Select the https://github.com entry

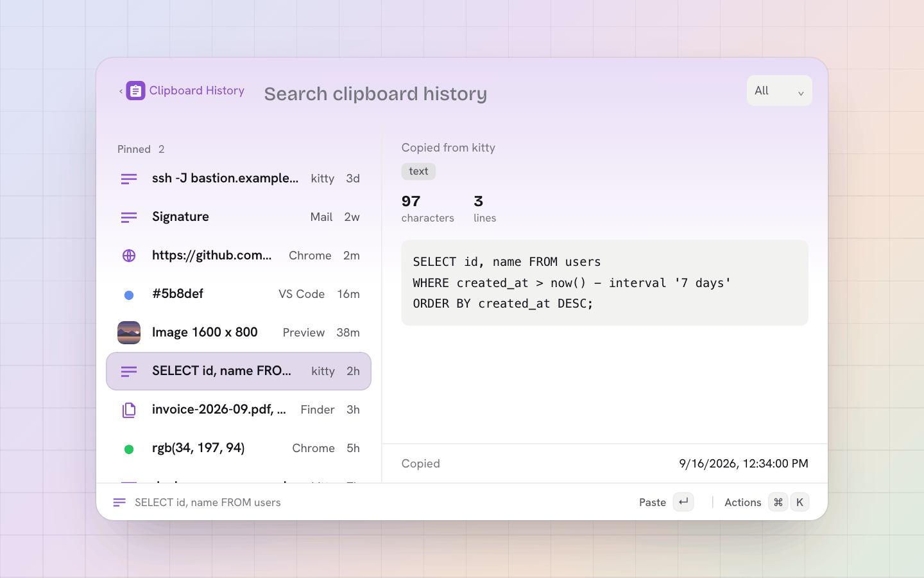tap(239, 256)
